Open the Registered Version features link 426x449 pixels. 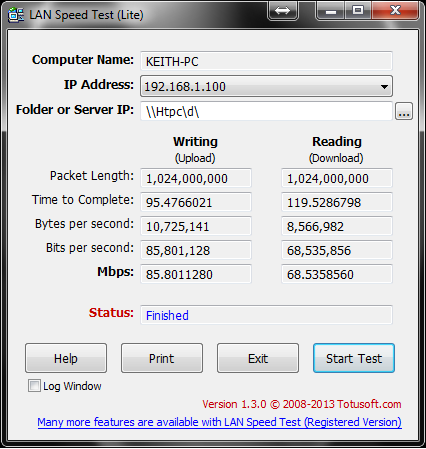(x=220, y=422)
